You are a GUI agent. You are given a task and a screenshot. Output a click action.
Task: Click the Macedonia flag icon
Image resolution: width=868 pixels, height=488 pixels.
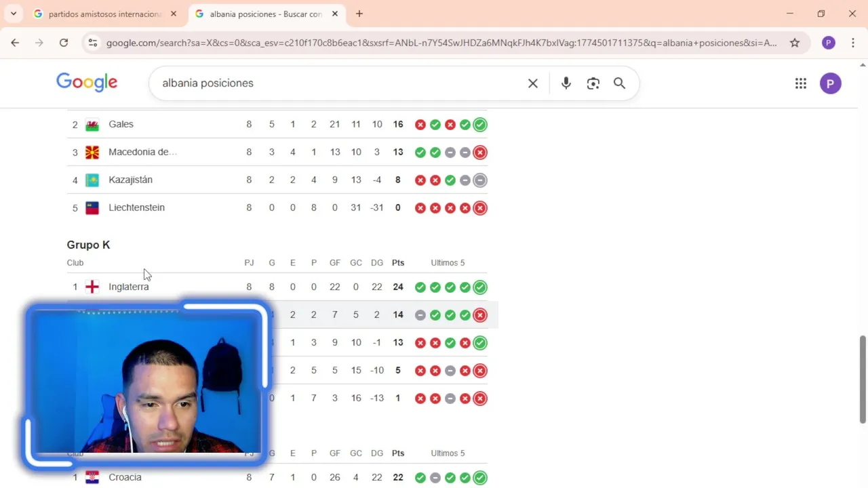pyautogui.click(x=92, y=152)
